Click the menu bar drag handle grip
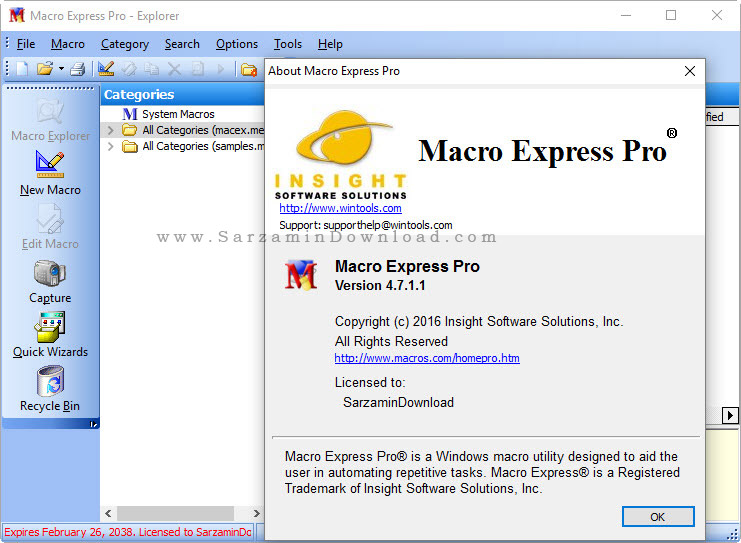 click(7, 43)
